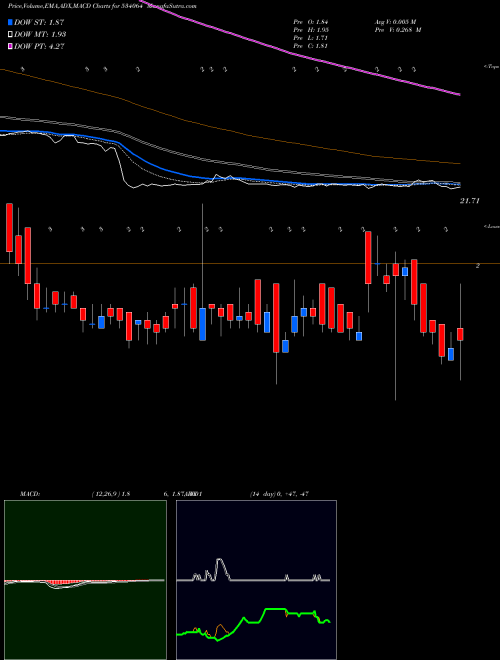This screenshot has height=660, width=500.
Task: Click the '<Lows' marker label
Action: pyautogui.click(x=491, y=226)
